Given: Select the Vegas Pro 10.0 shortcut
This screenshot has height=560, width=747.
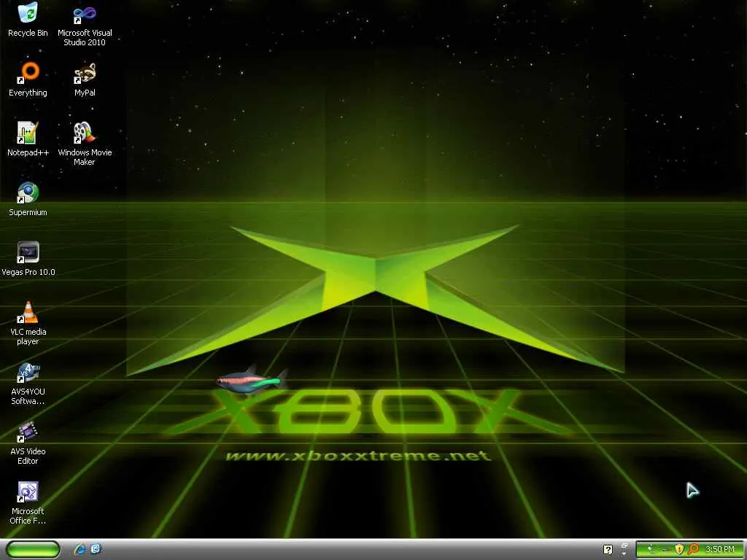Looking at the screenshot, I should click(28, 259).
